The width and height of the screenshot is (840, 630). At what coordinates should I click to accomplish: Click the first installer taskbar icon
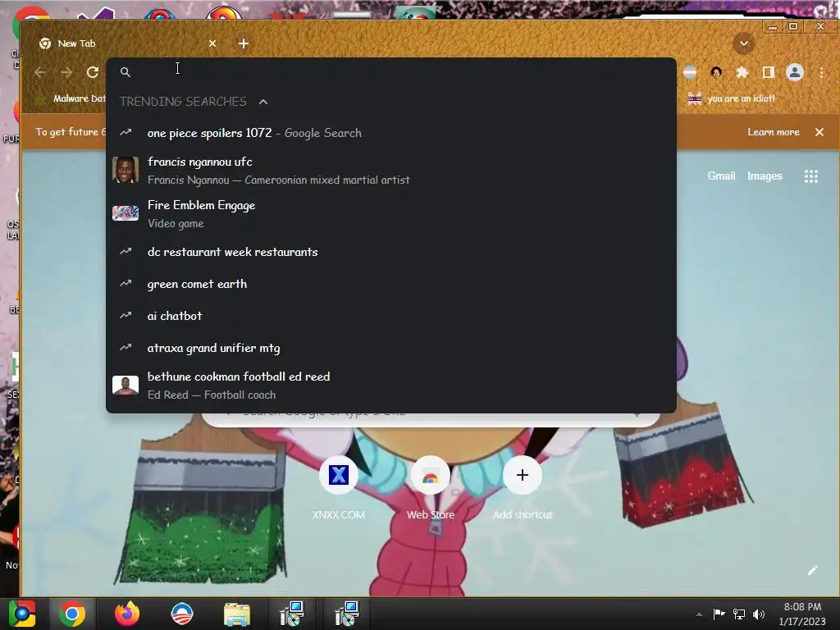pyautogui.click(x=292, y=614)
